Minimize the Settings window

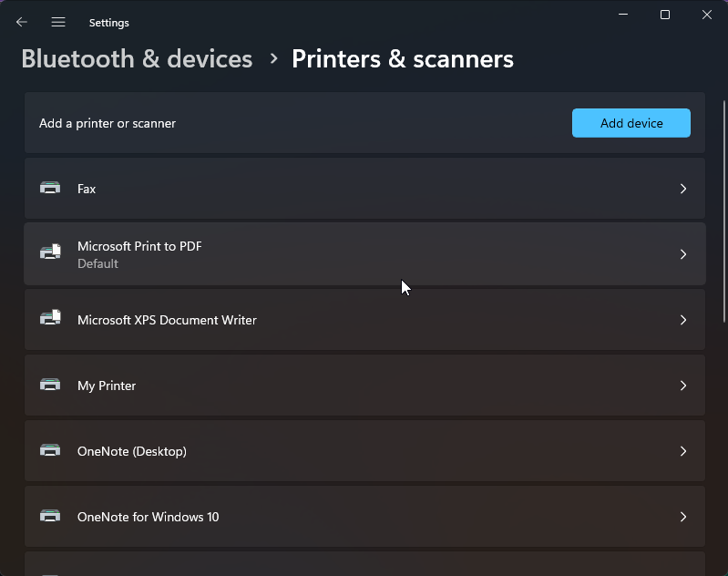[623, 15]
